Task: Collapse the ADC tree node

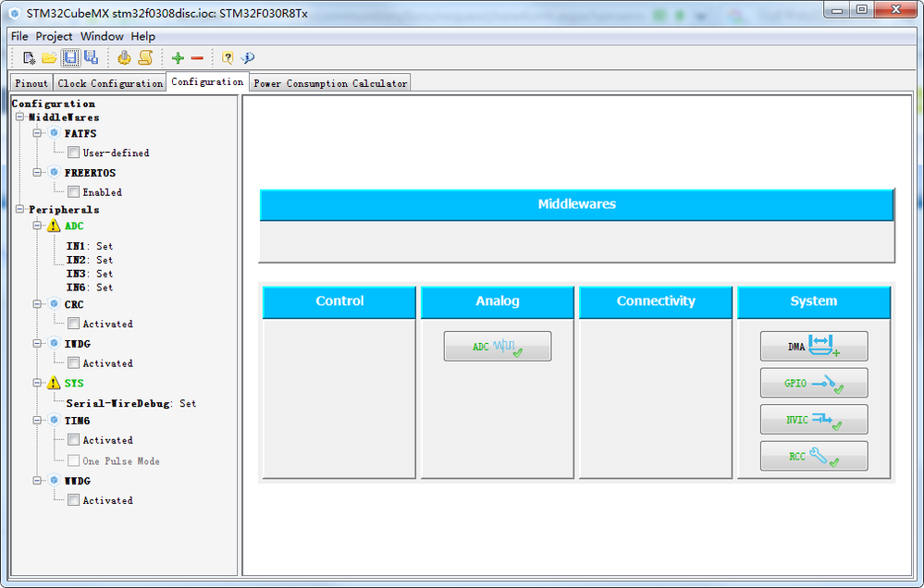Action: click(37, 226)
